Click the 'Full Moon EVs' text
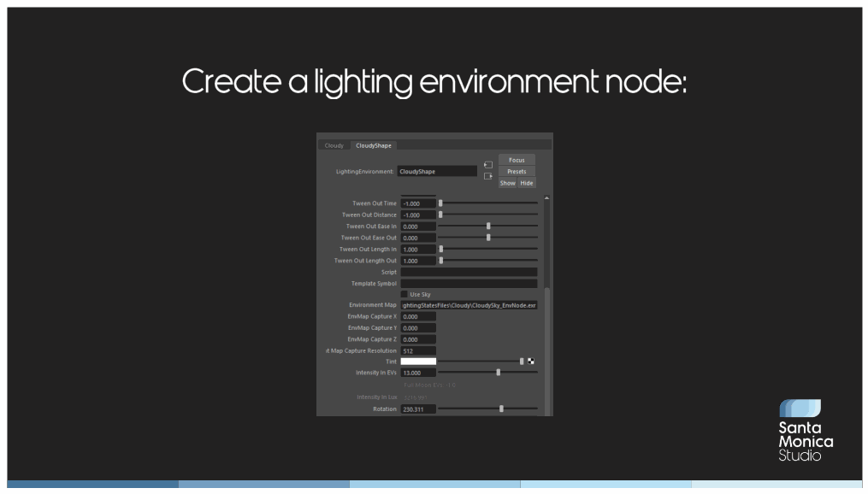Image resolution: width=868 pixels, height=494 pixels. click(x=429, y=385)
